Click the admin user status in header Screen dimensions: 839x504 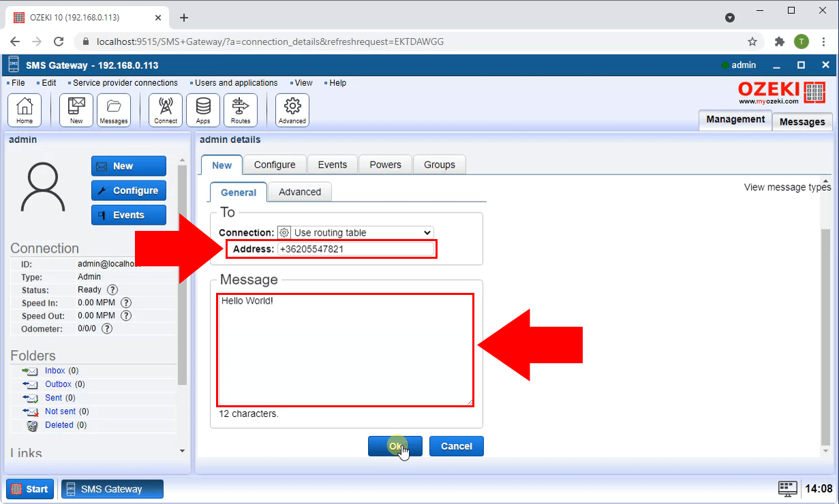click(738, 65)
